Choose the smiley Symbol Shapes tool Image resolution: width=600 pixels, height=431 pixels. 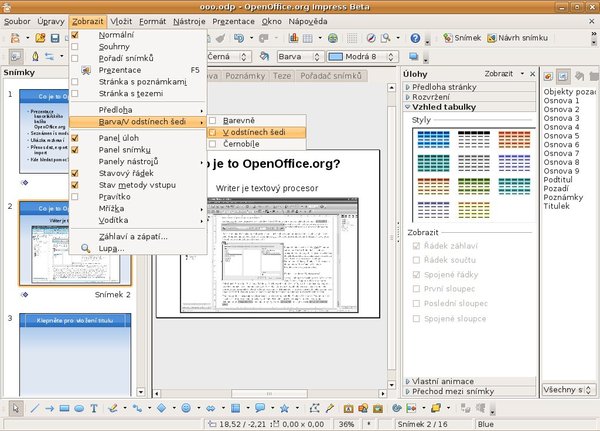[x=186, y=408]
